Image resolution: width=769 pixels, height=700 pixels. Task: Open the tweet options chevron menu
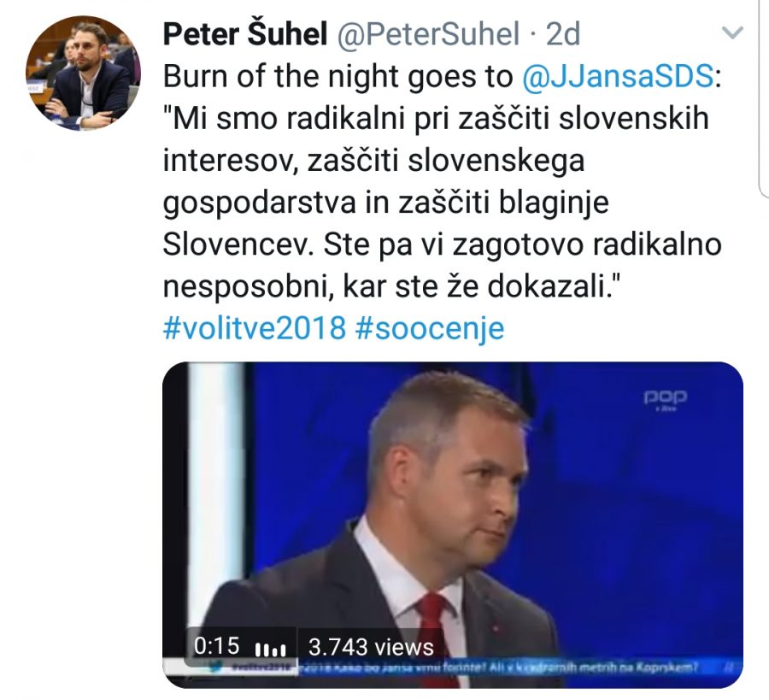click(x=733, y=32)
